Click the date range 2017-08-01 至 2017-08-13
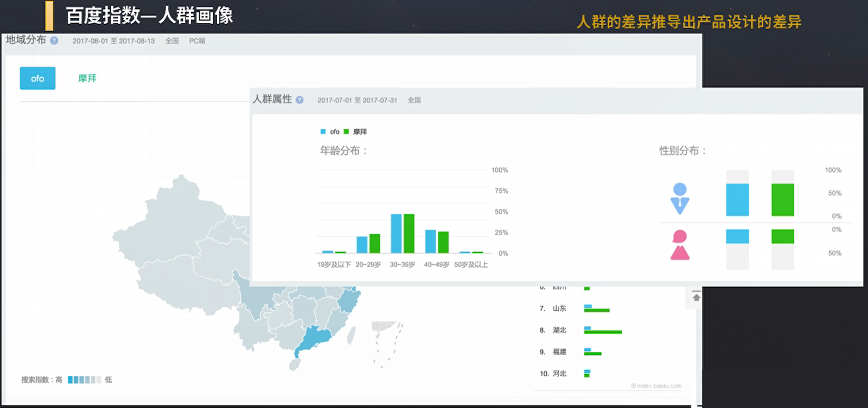 [114, 41]
